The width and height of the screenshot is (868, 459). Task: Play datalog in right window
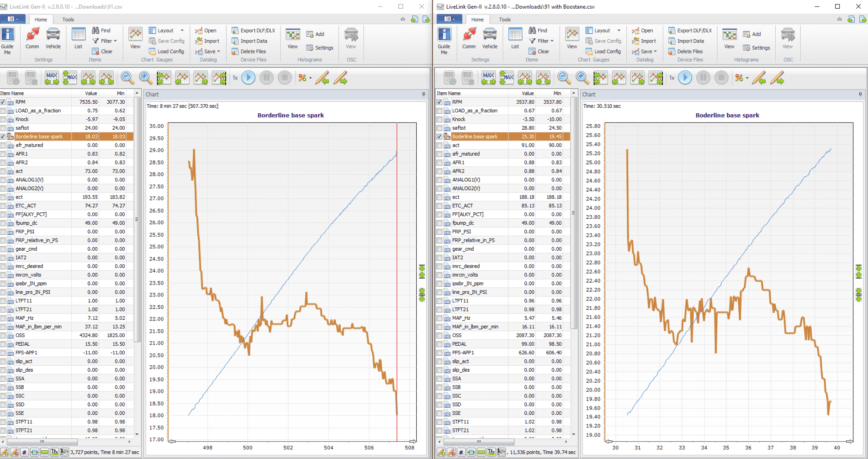coord(685,78)
